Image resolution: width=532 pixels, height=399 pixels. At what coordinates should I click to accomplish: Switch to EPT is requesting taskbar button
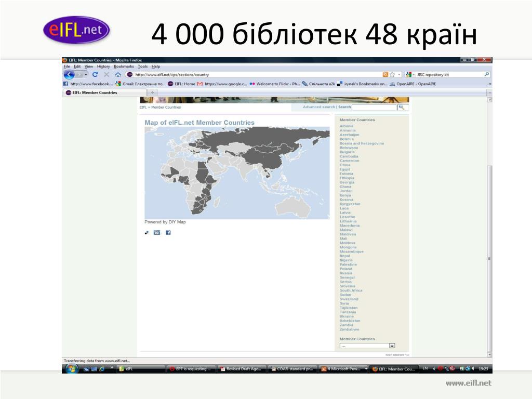191,369
